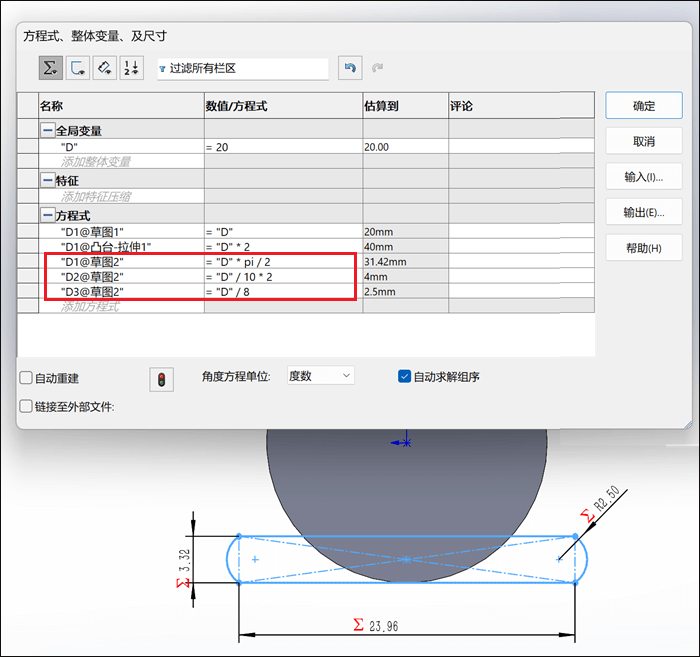Enable 链接至外部文件 checkbox
Viewport: 700px width, 657px height.
point(26,406)
